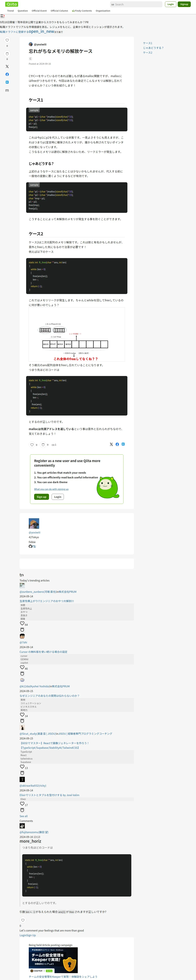Jump to じゃあどうする？ in table of contents
This screenshot has height=980, width=196.
click(x=153, y=48)
